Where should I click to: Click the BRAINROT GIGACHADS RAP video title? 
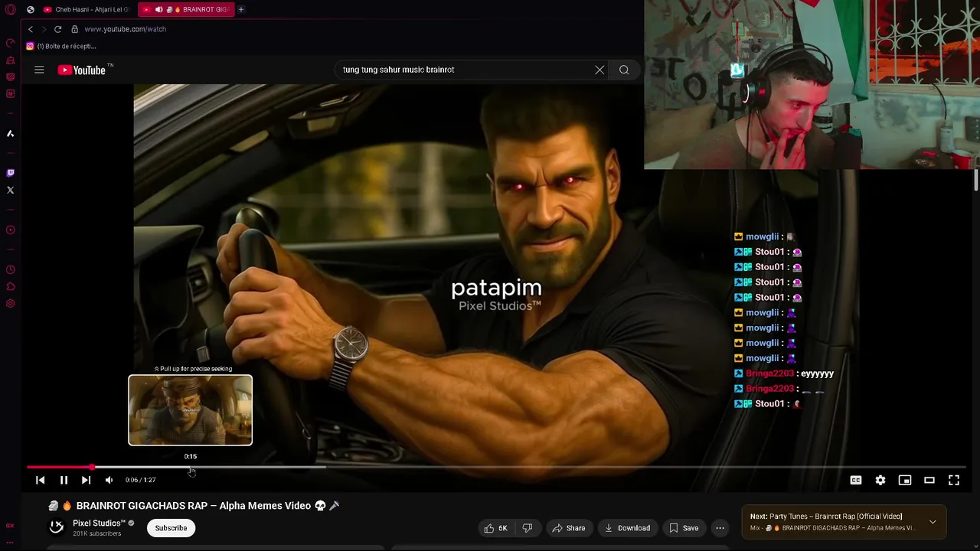tap(194, 506)
